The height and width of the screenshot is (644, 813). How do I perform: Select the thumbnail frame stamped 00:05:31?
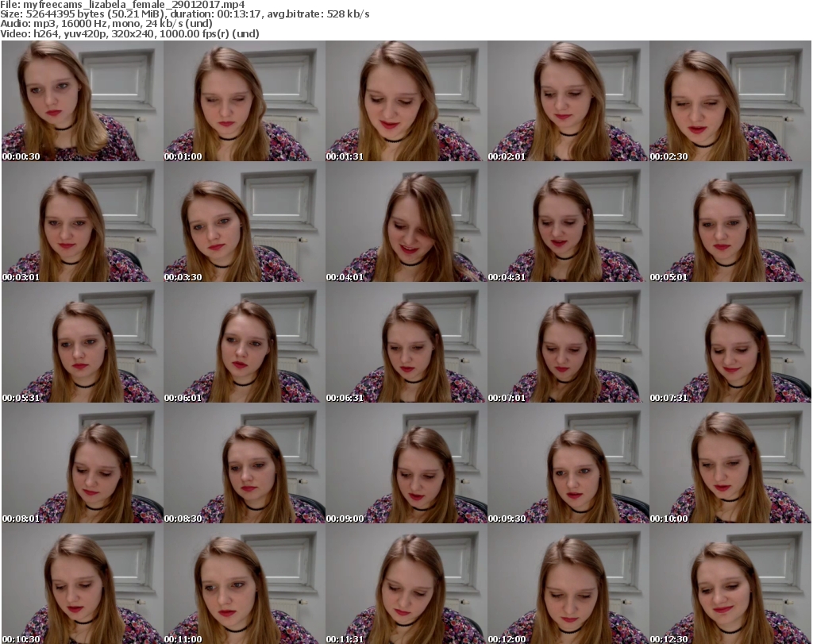[x=83, y=343]
